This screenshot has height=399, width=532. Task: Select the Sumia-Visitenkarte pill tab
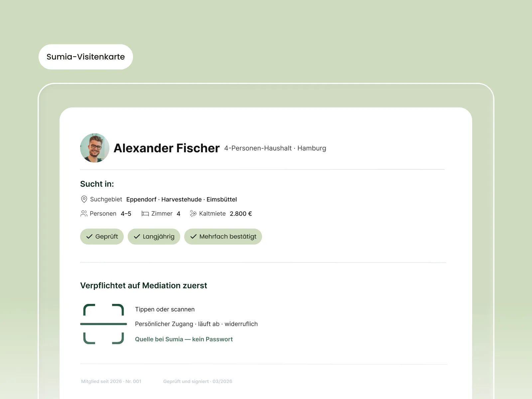[86, 57]
